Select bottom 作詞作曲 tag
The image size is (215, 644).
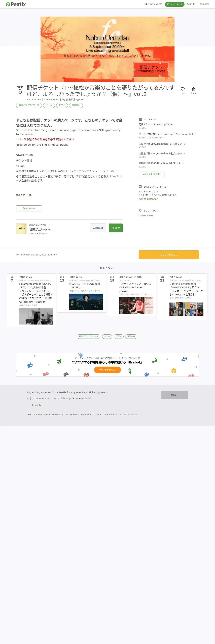(131, 337)
